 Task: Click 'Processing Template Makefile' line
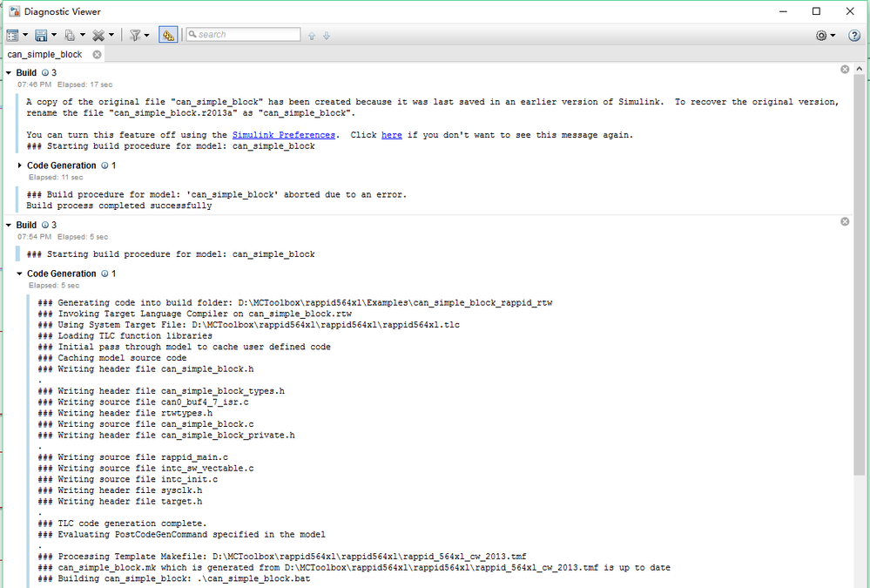click(282, 557)
